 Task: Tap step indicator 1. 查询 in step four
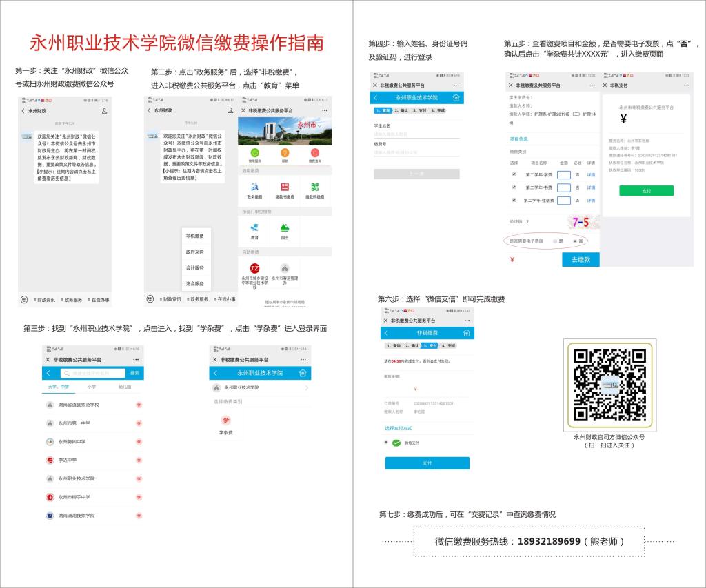pyautogui.click(x=383, y=110)
